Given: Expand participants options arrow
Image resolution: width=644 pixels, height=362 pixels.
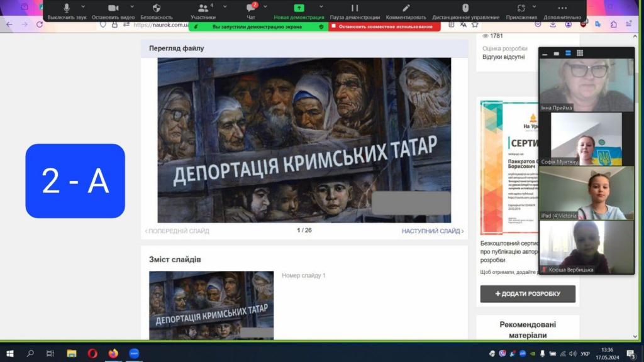Looking at the screenshot, I should (x=225, y=6).
